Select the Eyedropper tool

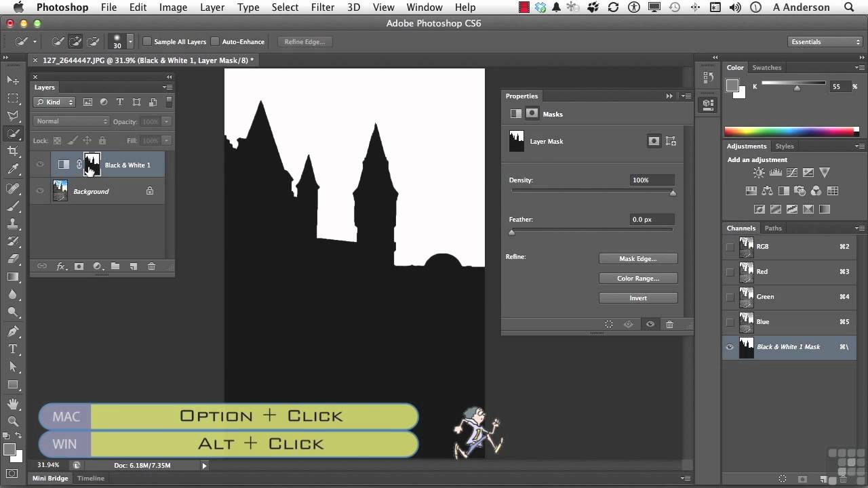(13, 169)
